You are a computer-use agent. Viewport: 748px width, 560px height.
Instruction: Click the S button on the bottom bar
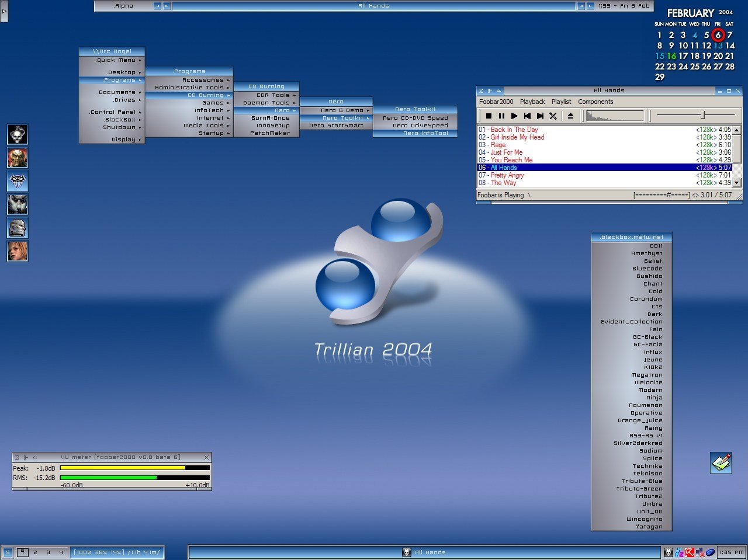(x=8, y=552)
